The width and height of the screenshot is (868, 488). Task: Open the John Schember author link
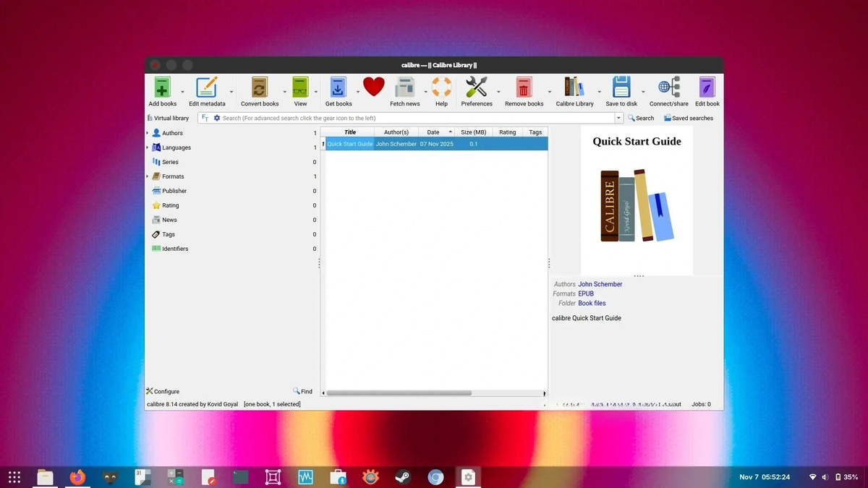point(600,284)
